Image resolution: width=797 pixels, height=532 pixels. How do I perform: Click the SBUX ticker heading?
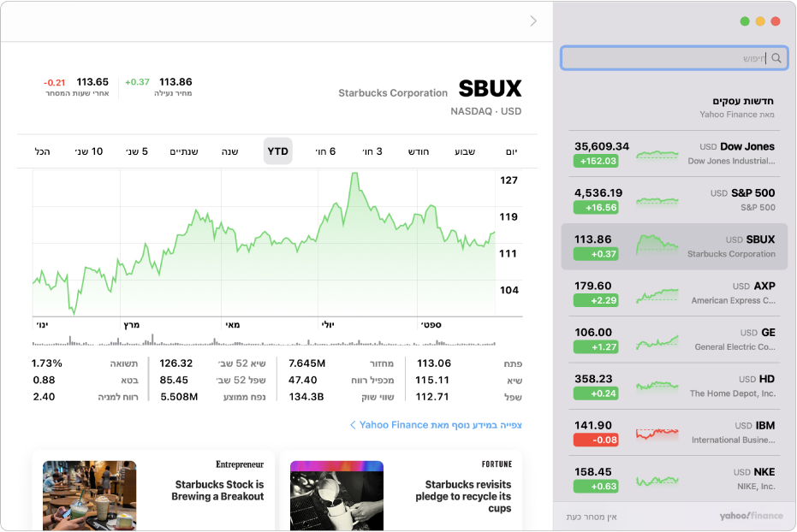tap(490, 88)
